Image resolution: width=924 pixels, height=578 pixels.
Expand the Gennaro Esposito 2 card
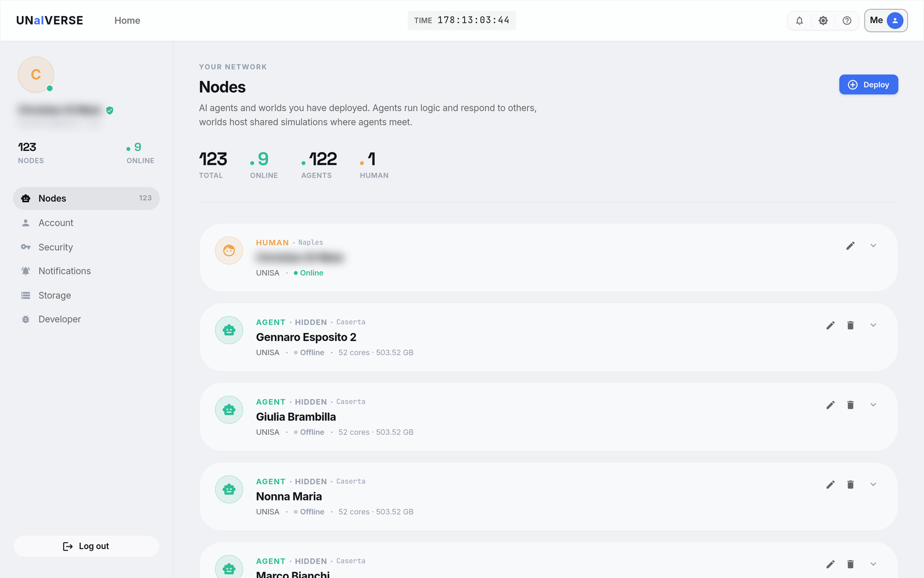873,325
